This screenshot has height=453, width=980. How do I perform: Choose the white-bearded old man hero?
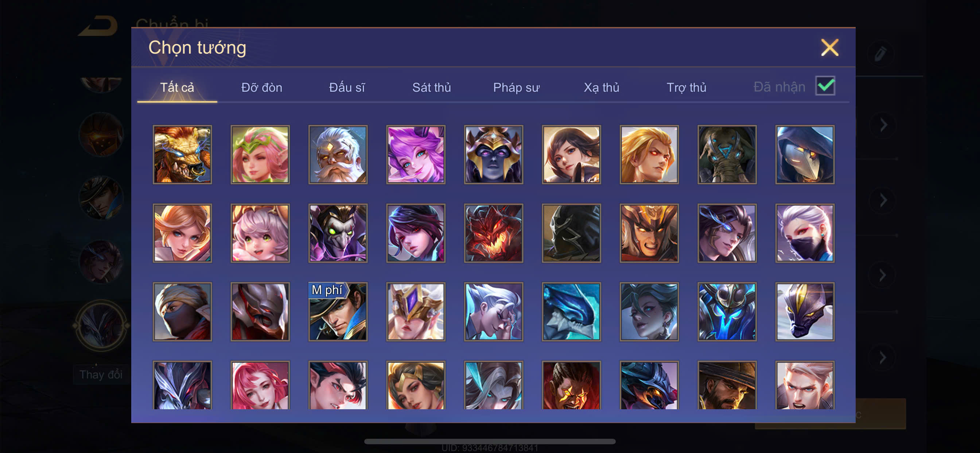click(338, 155)
